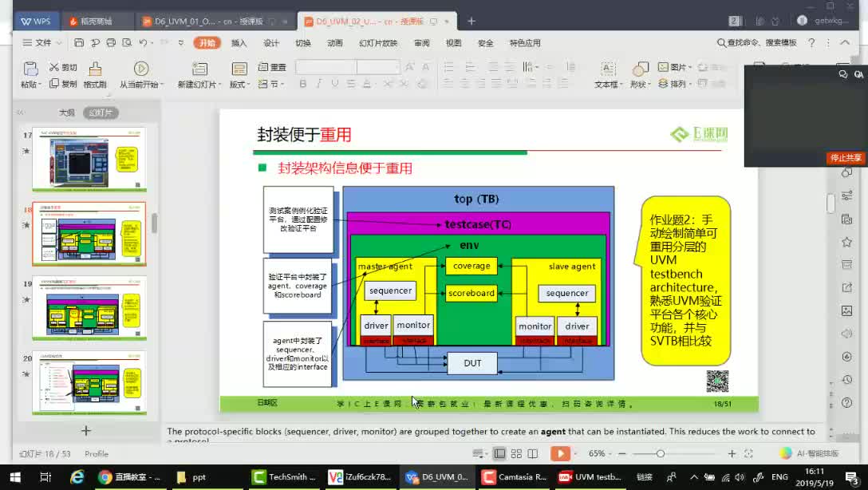
Task: Collapse the ribbon with the chevron
Action: [x=845, y=42]
